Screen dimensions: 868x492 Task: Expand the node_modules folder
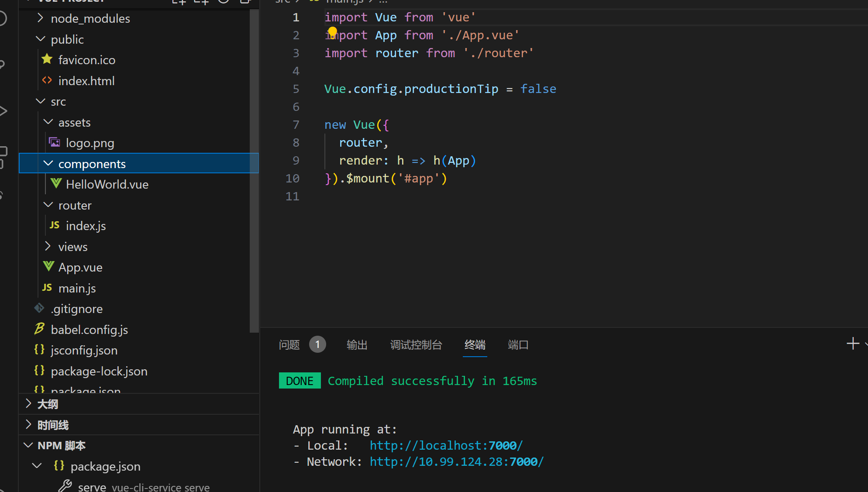(x=90, y=18)
